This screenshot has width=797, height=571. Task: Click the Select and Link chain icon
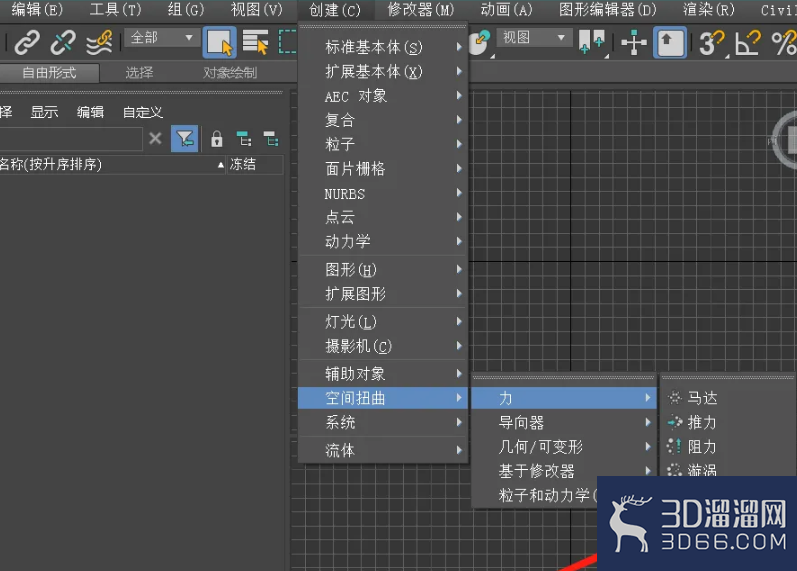27,43
